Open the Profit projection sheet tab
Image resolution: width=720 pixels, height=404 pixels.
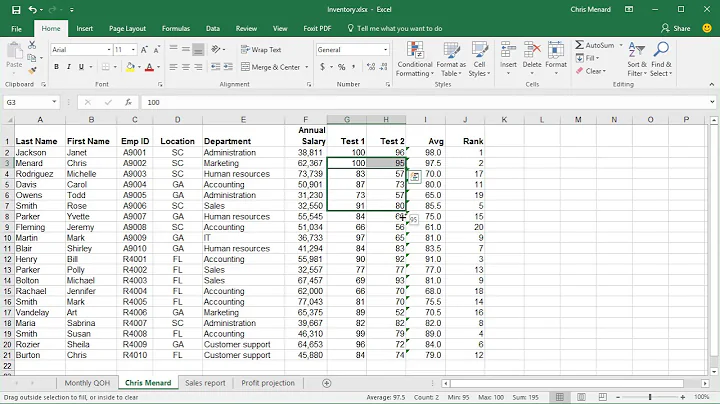[268, 383]
